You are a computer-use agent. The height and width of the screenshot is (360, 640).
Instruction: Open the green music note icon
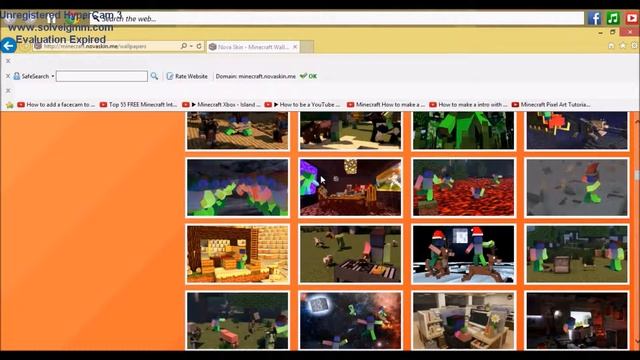(x=613, y=18)
